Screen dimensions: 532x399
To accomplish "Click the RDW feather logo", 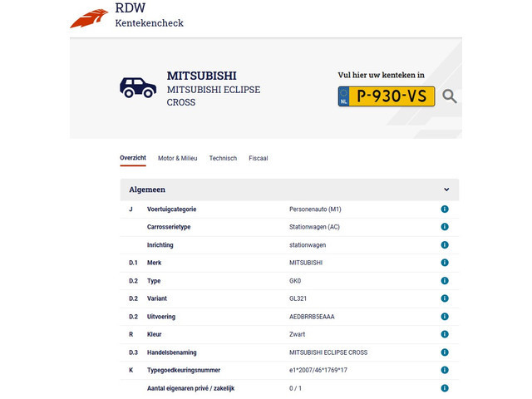I will pos(89,17).
